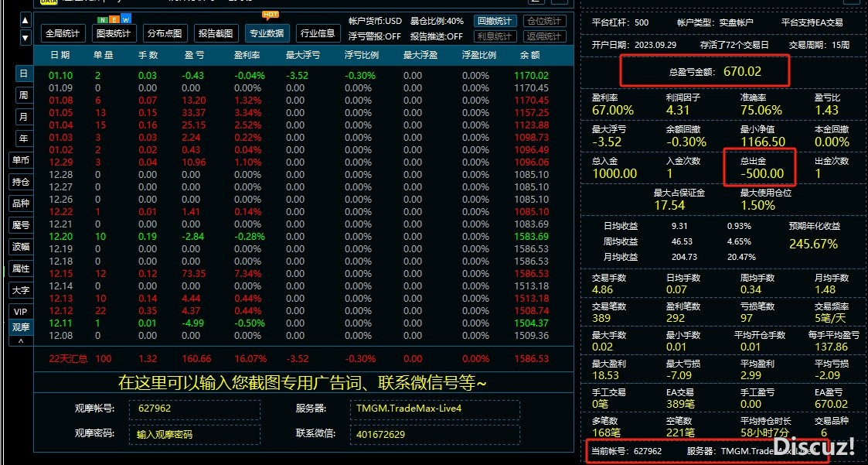
Task: Open the 品种 sidebar section
Action: coord(21,203)
